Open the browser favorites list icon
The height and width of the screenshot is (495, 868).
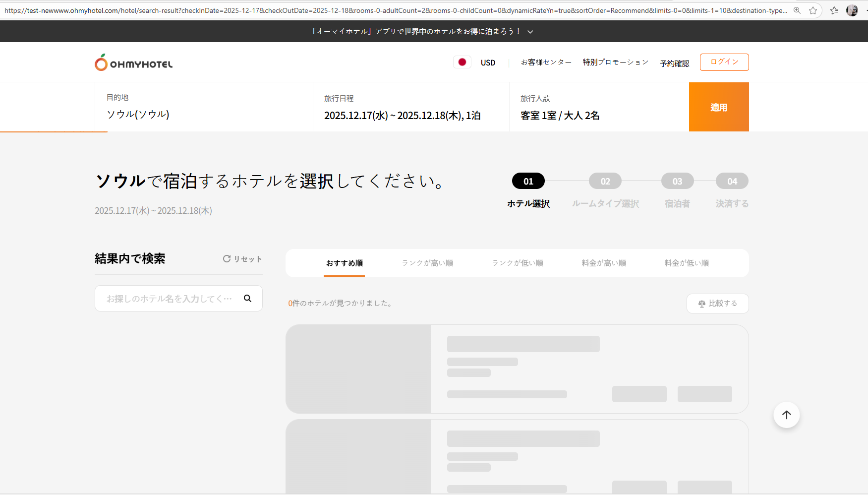tap(834, 10)
